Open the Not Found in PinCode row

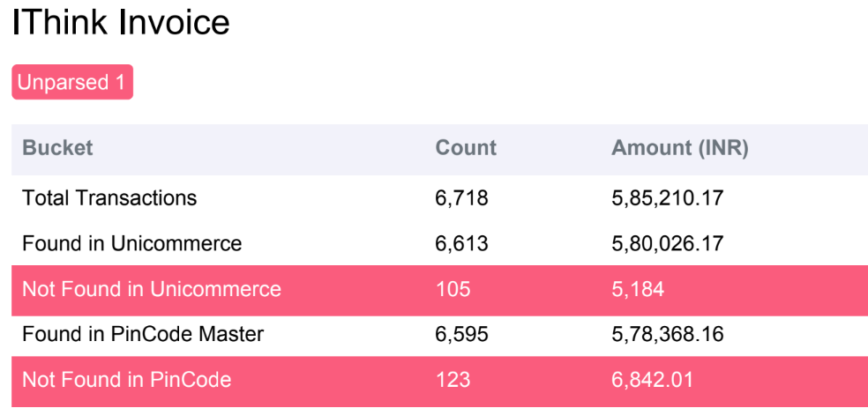[439, 380]
